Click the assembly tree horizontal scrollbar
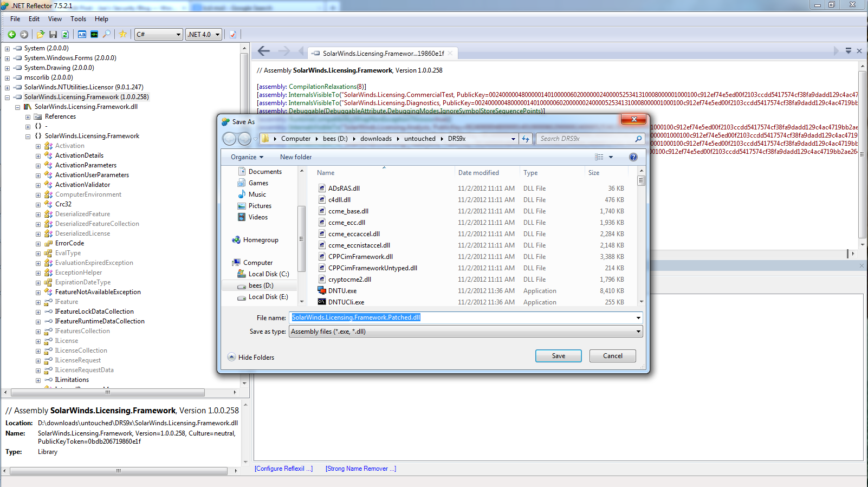The width and height of the screenshot is (868, 487). pyautogui.click(x=107, y=392)
